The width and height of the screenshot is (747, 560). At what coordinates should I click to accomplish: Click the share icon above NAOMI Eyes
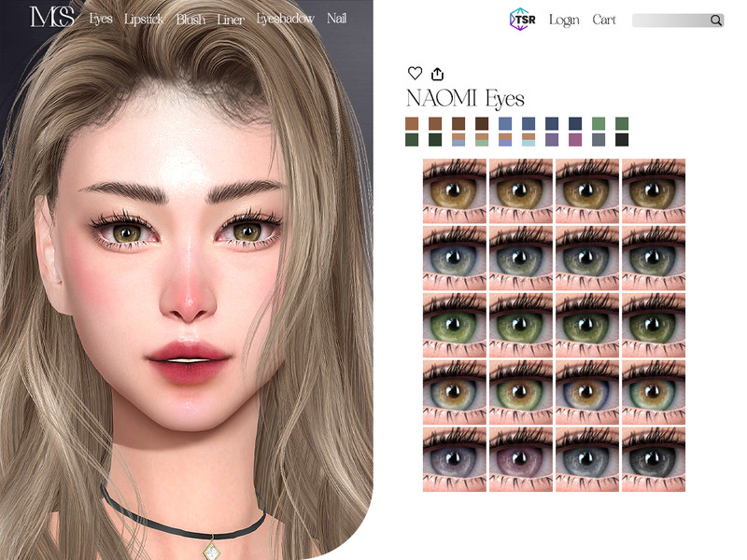[438, 74]
